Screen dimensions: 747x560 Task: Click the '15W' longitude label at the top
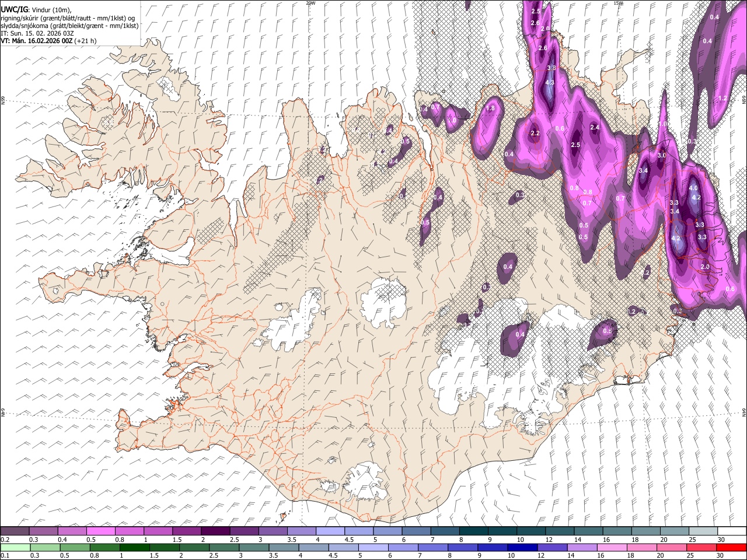(x=619, y=3)
